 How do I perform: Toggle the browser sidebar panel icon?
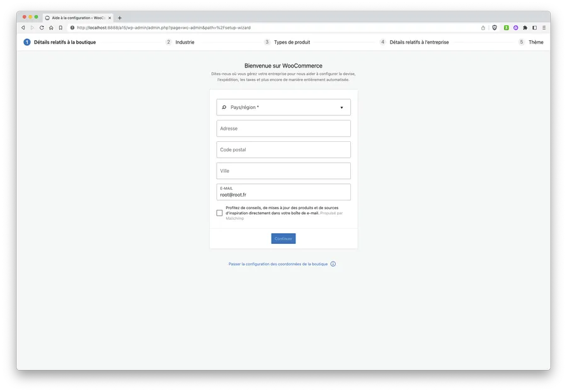pyautogui.click(x=534, y=28)
